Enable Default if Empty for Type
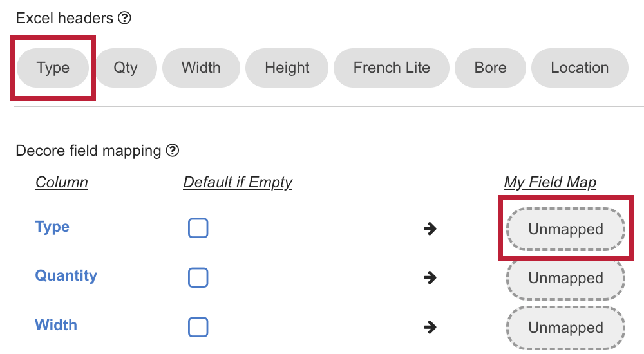The height and width of the screenshot is (354, 644). pos(198,228)
